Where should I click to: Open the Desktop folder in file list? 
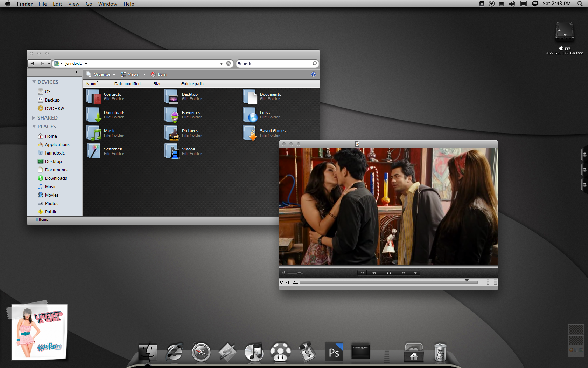click(184, 96)
